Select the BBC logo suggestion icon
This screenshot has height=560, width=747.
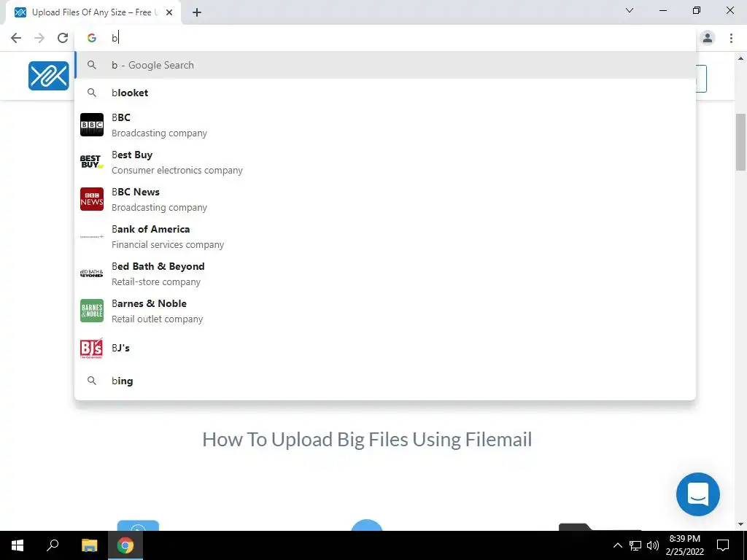(92, 125)
